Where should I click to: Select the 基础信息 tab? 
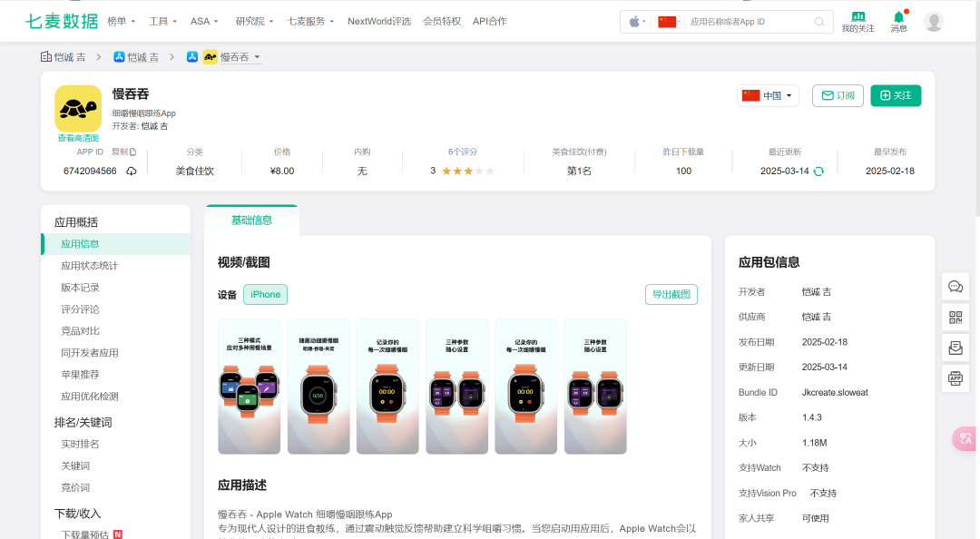tap(252, 220)
